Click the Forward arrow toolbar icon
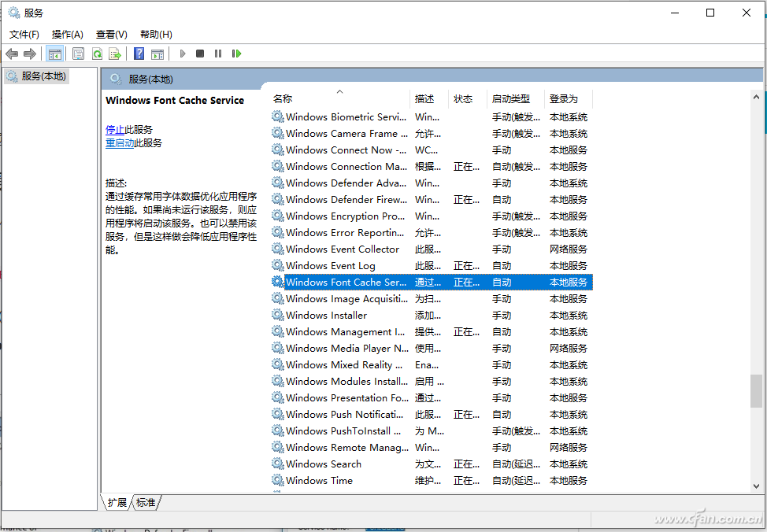This screenshot has height=532, width=767. pyautogui.click(x=30, y=54)
